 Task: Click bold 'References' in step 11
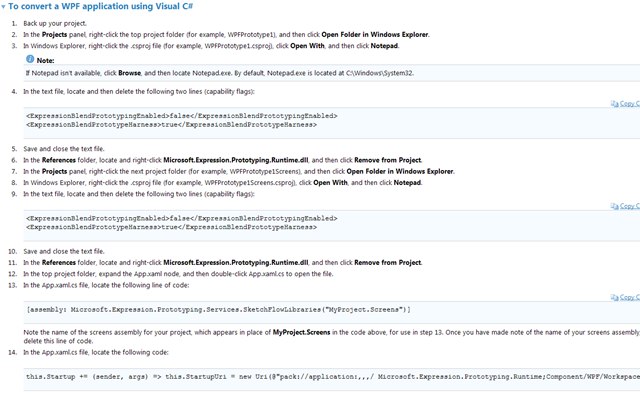[x=59, y=263]
